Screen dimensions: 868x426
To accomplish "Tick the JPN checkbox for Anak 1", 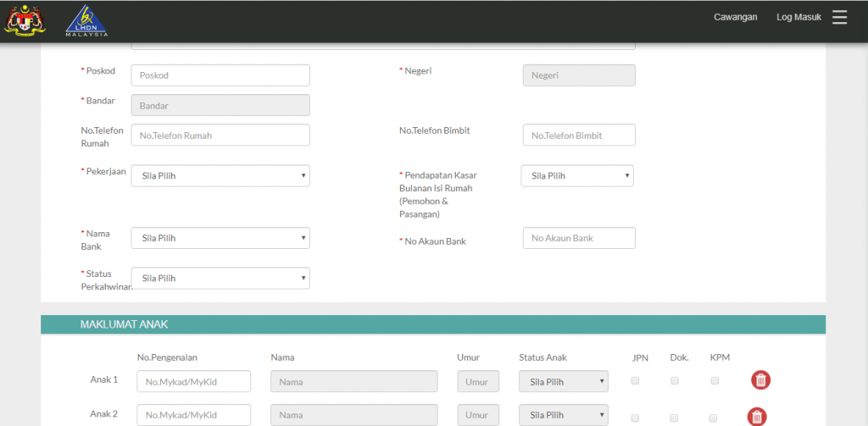I will pos(635,380).
